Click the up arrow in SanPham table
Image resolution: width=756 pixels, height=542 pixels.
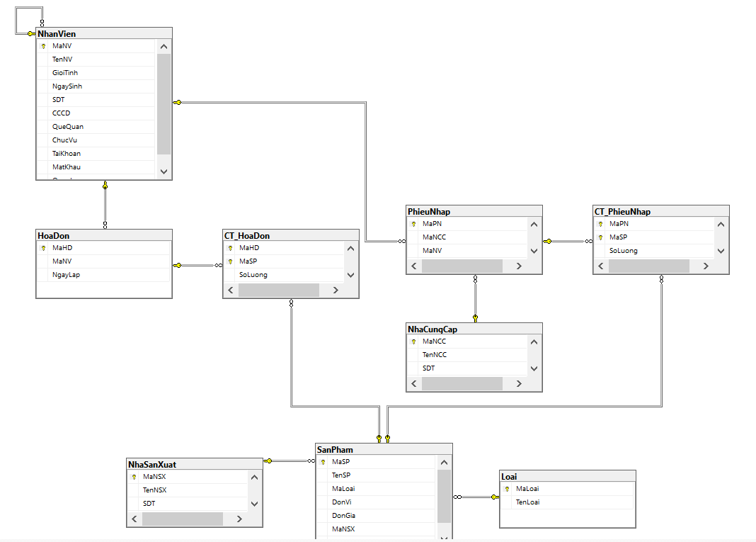[444, 463]
